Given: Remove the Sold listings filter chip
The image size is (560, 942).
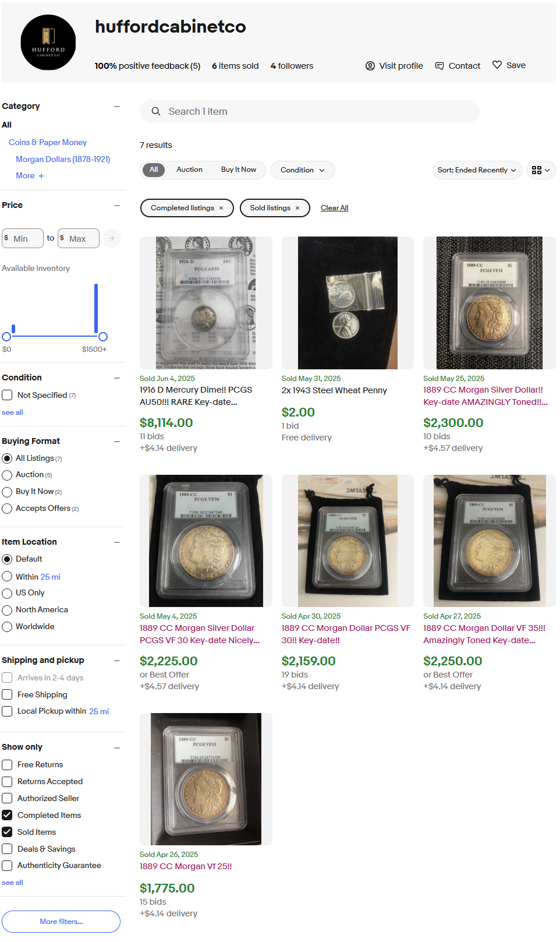Looking at the screenshot, I should coord(297,208).
